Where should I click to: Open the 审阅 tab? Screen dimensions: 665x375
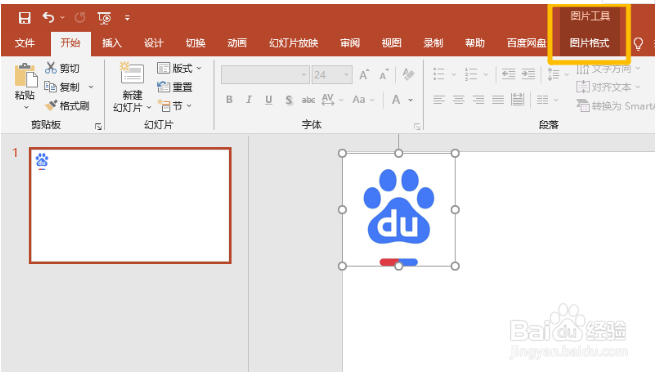click(350, 43)
